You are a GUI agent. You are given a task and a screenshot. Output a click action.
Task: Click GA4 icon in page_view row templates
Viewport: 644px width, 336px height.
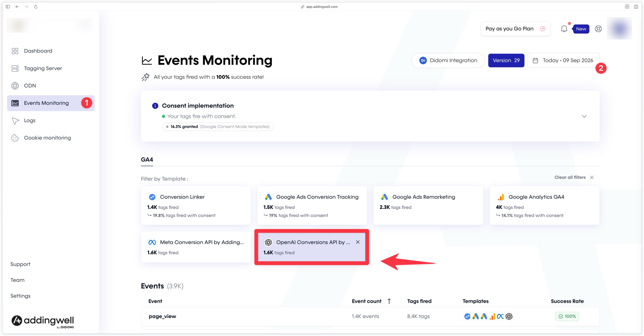(x=492, y=316)
